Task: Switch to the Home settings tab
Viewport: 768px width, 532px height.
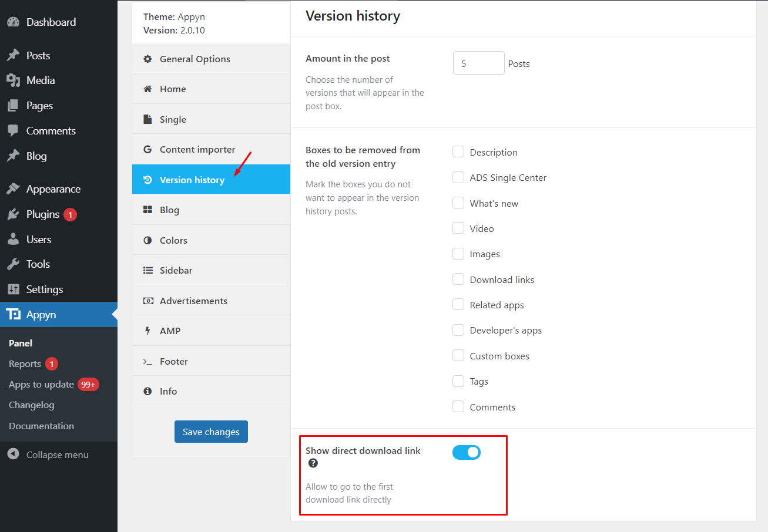Action: 211,89
